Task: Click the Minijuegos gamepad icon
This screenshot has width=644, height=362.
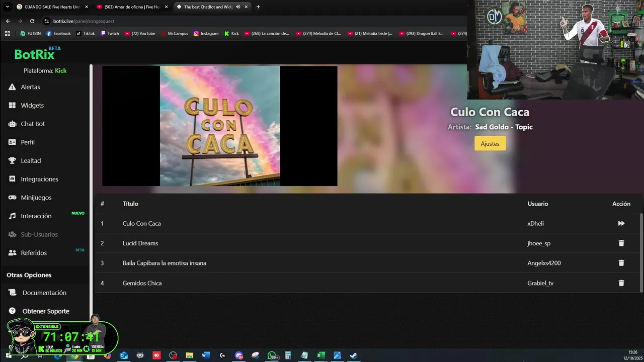Action: [12, 198]
